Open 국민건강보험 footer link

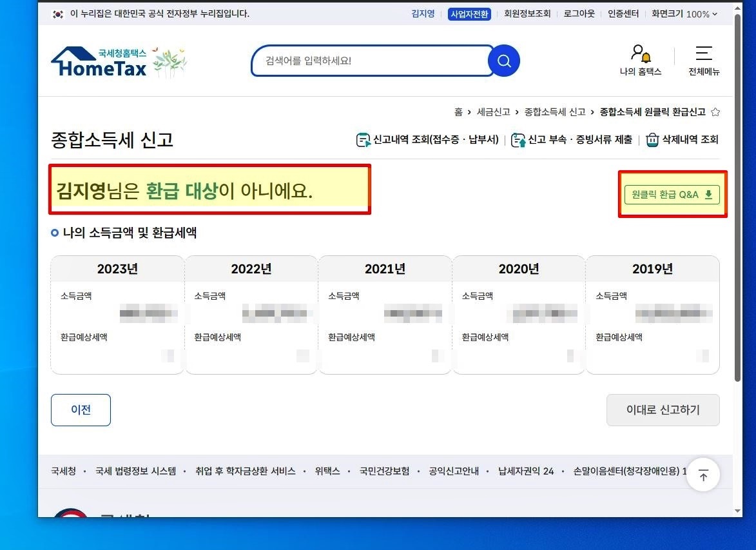[x=384, y=471]
